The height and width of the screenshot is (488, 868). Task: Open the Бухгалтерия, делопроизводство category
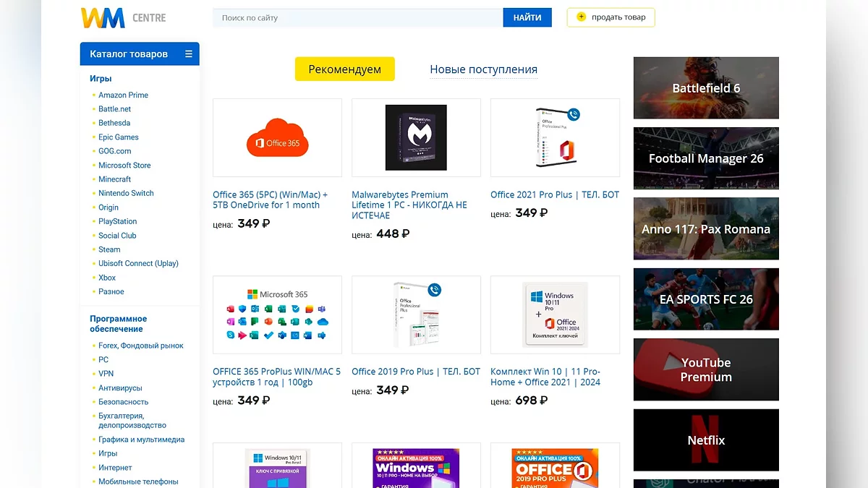click(x=132, y=421)
